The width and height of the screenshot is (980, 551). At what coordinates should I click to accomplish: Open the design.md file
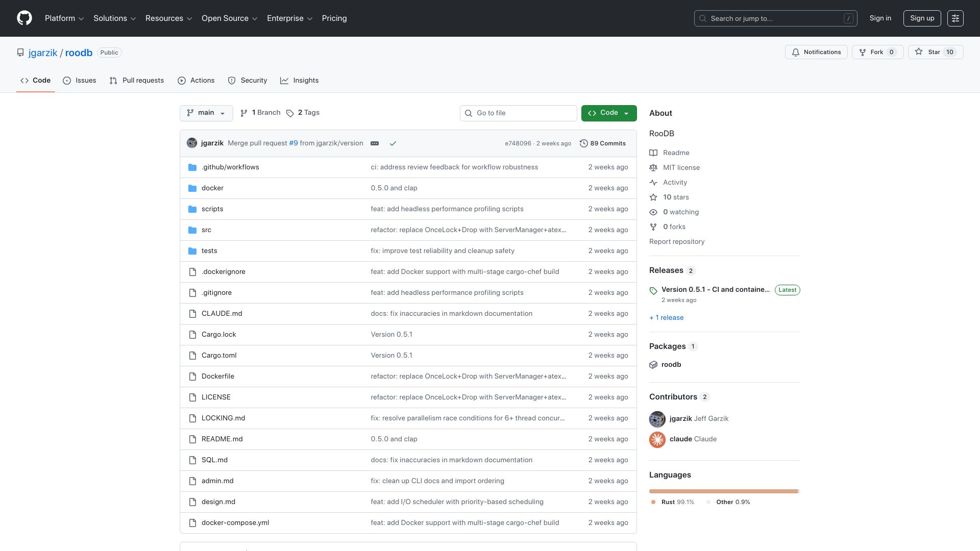tap(218, 502)
